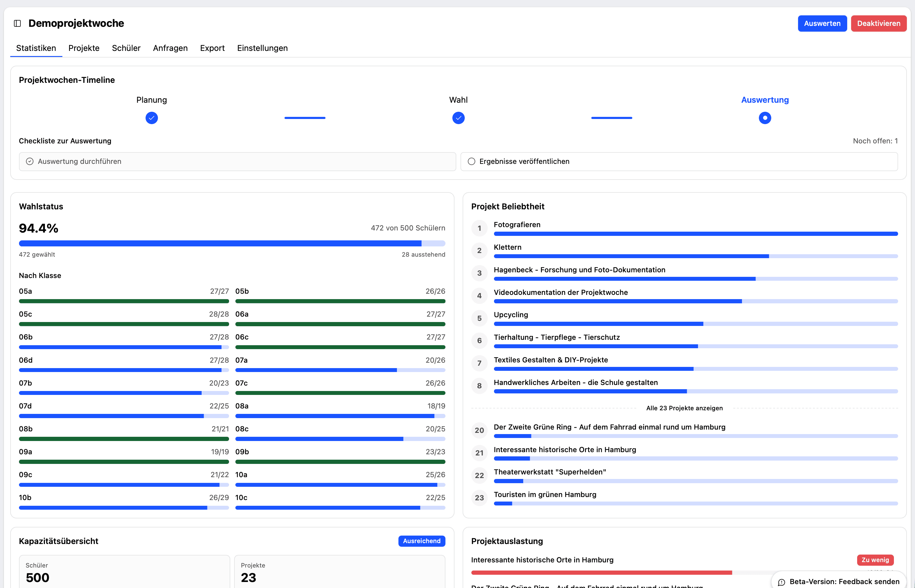Click the Demoprojektwoche page title

tap(77, 23)
